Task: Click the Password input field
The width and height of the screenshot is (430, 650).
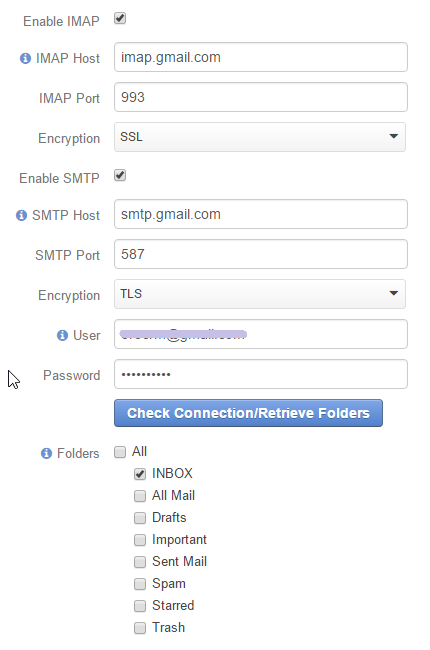Action: (x=261, y=374)
